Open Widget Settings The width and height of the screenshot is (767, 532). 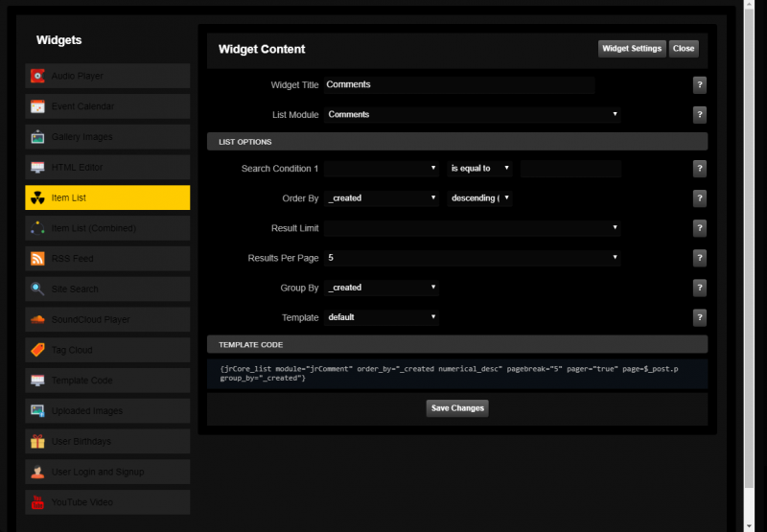[x=632, y=48]
